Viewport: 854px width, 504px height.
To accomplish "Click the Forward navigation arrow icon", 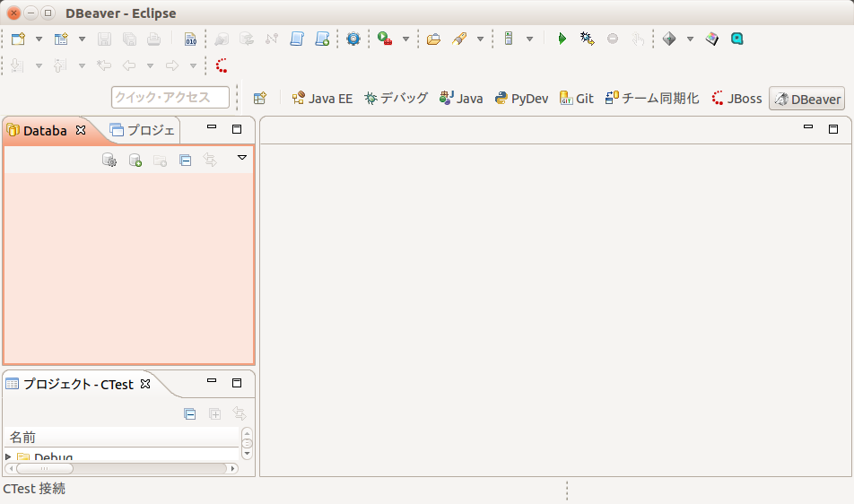I will tap(172, 65).
